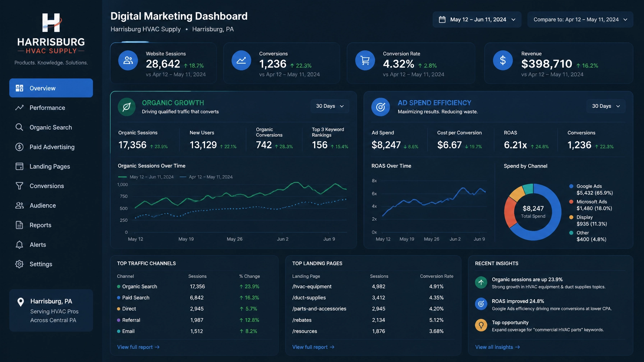Viewport: 644px width, 362px height.
Task: Open the May 12 – Jun 11 date range dropdown
Action: tap(477, 19)
